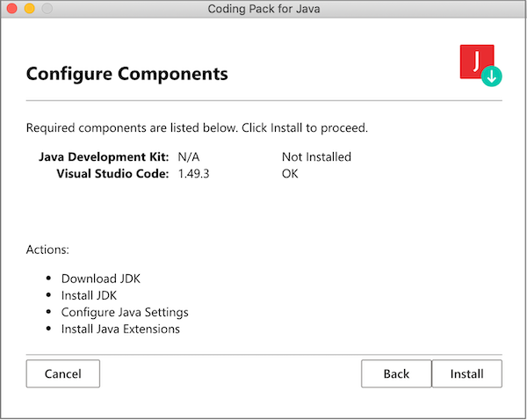This screenshot has width=527, height=420.
Task: Click the 'Download JDK' action item
Action: point(101,279)
